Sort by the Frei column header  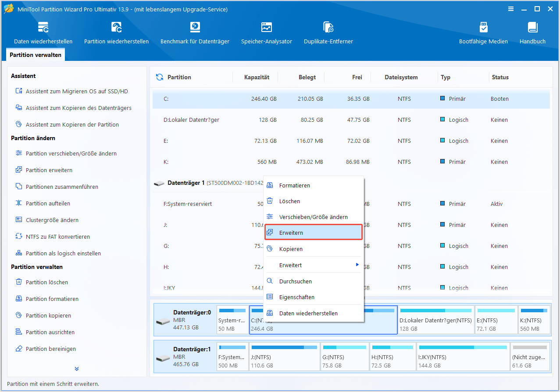357,77
